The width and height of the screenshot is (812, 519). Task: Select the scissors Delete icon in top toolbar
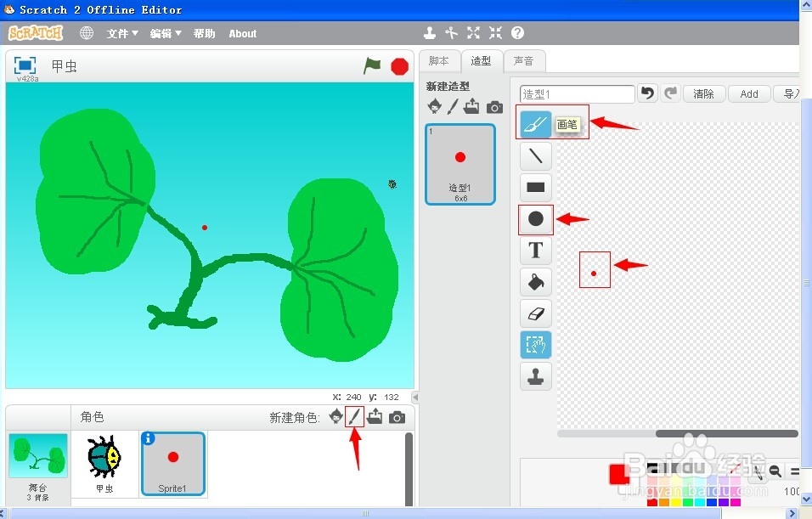point(452,33)
